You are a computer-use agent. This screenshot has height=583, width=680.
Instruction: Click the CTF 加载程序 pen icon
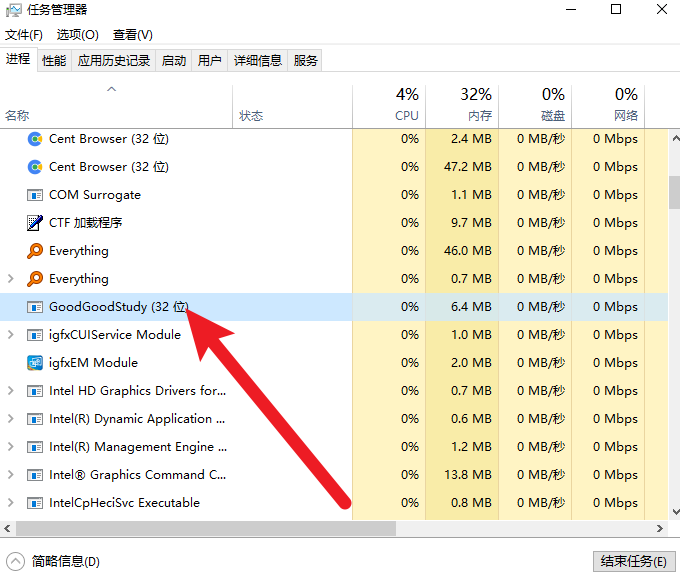pos(35,223)
